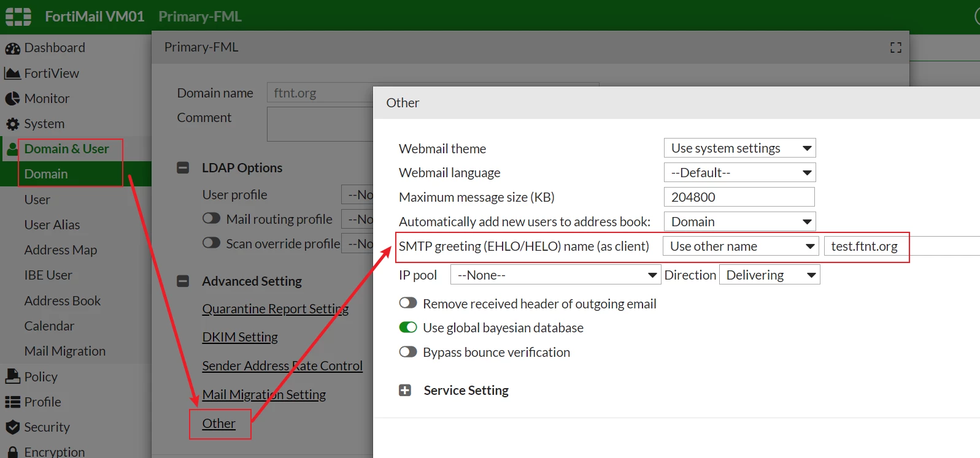Open the IP pool dropdown
980x458 pixels.
pos(555,275)
